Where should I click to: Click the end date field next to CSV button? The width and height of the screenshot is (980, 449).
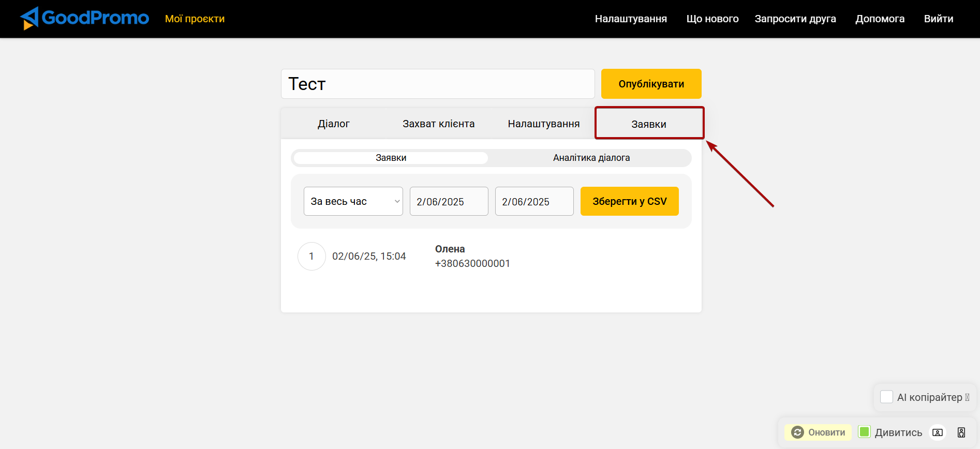click(x=534, y=201)
